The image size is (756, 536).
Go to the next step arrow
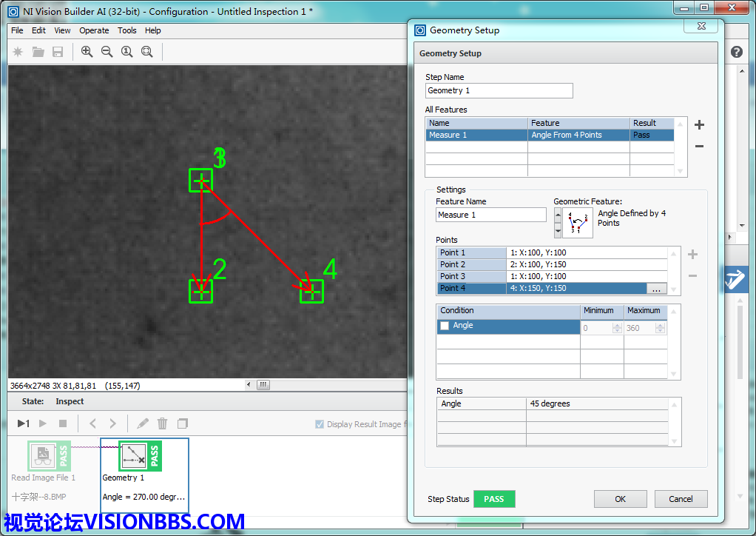[113, 423]
